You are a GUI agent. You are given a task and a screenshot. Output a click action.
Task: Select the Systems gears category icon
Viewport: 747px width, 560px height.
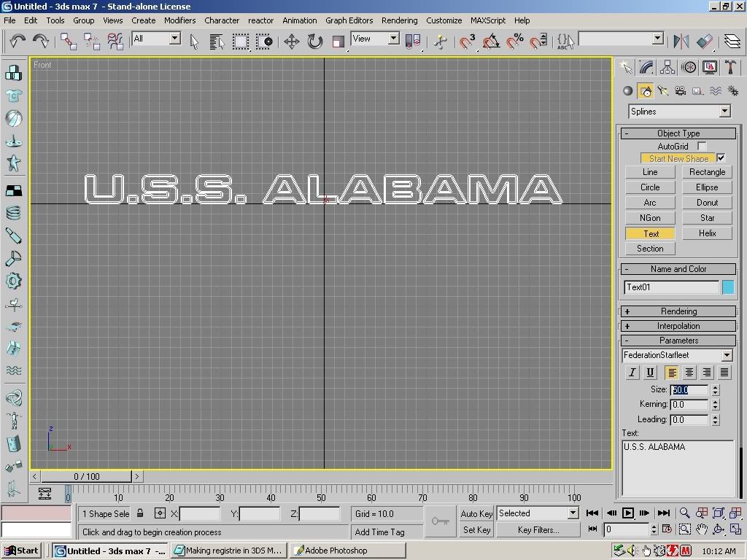click(733, 90)
